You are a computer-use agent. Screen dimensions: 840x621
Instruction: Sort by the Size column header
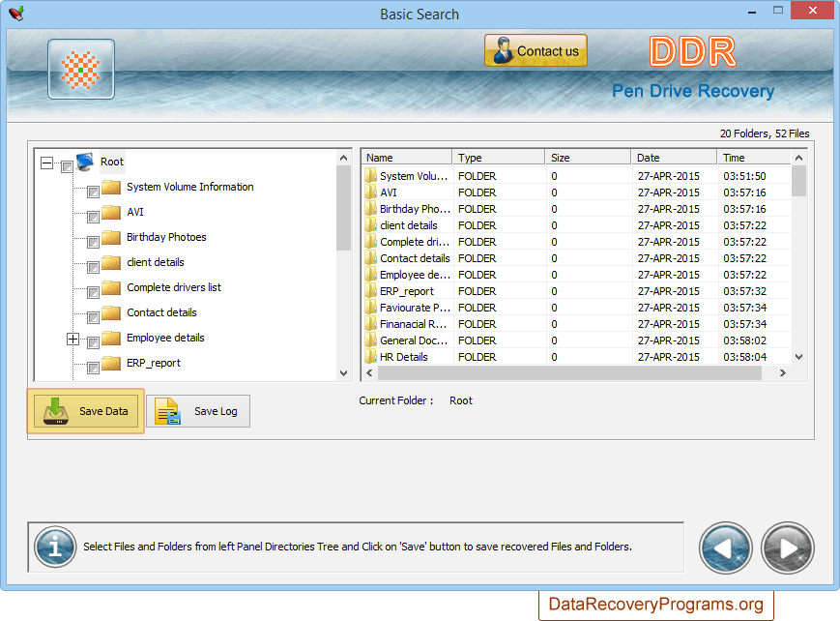coord(589,157)
